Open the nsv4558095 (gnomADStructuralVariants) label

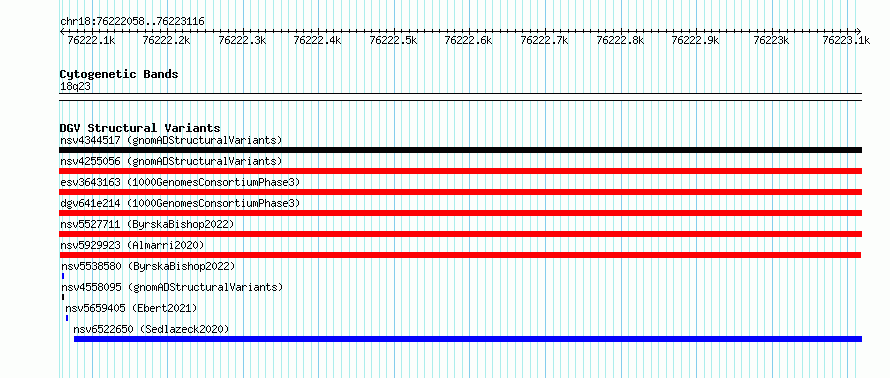tap(171, 287)
